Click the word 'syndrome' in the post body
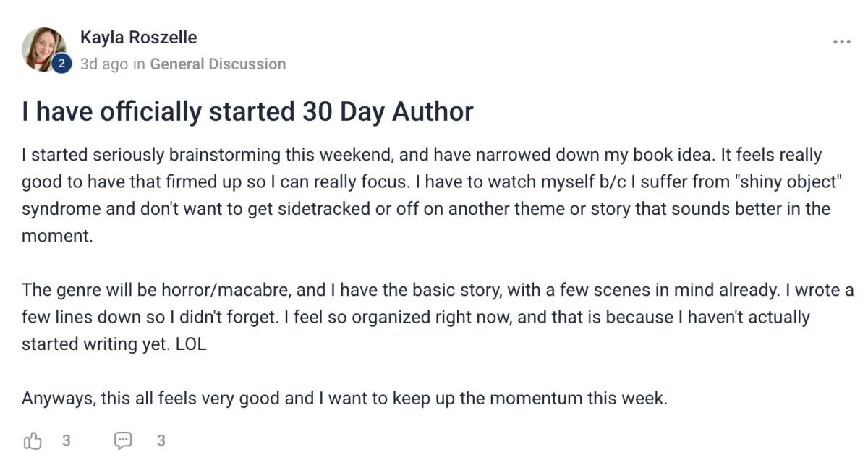The image size is (868, 460). (59, 209)
